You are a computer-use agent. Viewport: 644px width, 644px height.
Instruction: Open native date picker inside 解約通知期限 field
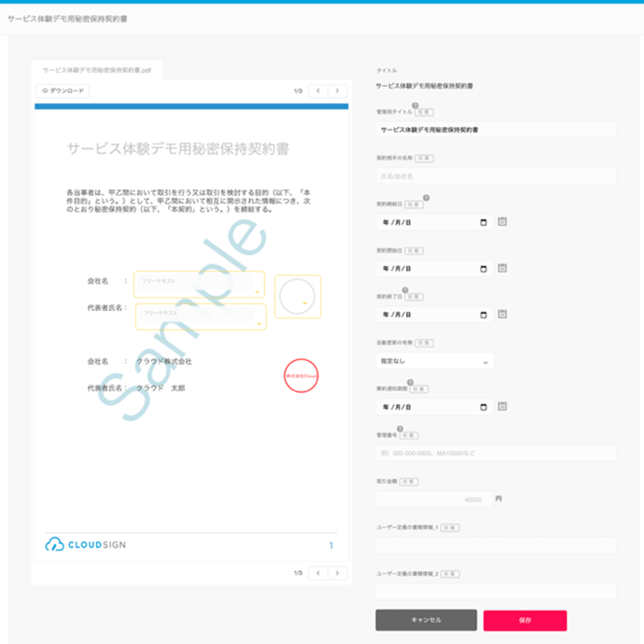click(483, 407)
